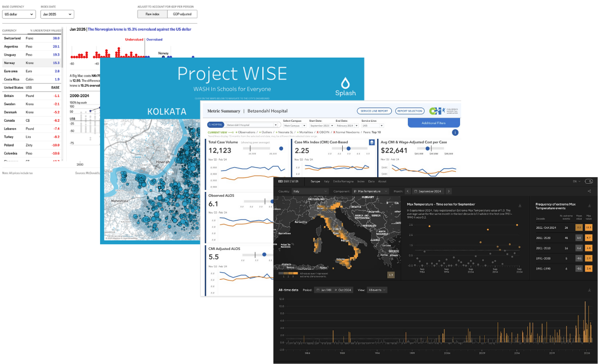Toggle the Outliers filter in current view
The width and height of the screenshot is (598, 364).
pyautogui.click(x=266, y=132)
